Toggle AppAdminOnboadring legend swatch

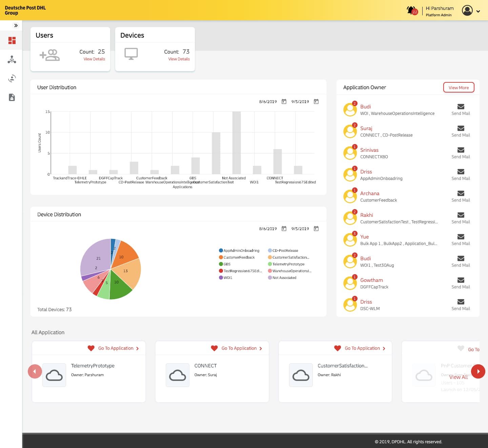(221, 250)
